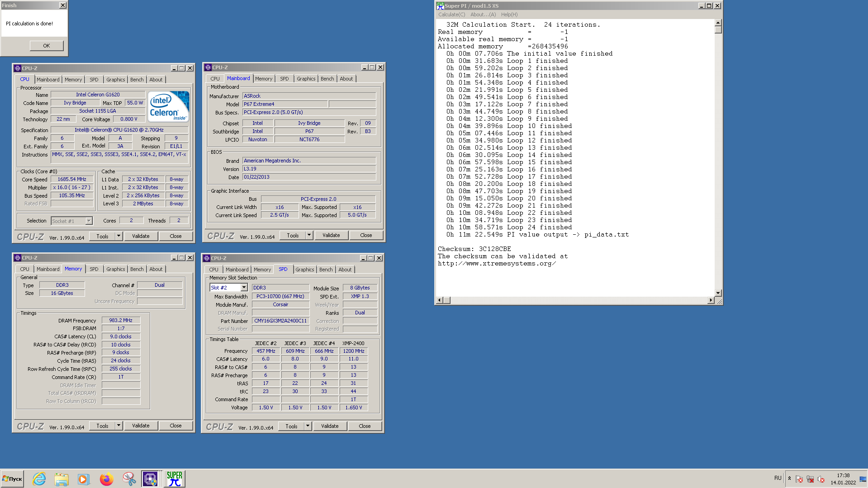Switch to CPU tab in Memory window
Image resolution: width=868 pixels, height=488 pixels.
pos(24,269)
